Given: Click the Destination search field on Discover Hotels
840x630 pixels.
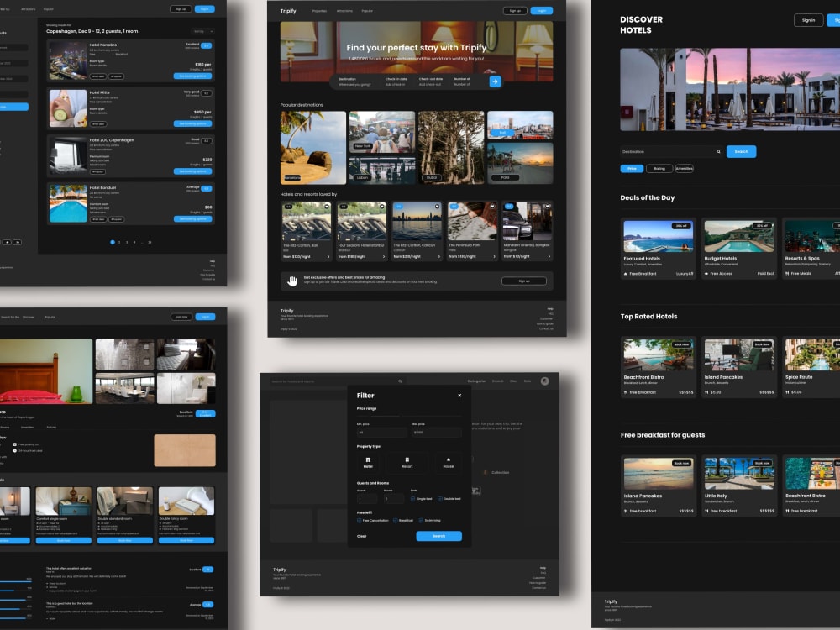Looking at the screenshot, I should (670, 151).
